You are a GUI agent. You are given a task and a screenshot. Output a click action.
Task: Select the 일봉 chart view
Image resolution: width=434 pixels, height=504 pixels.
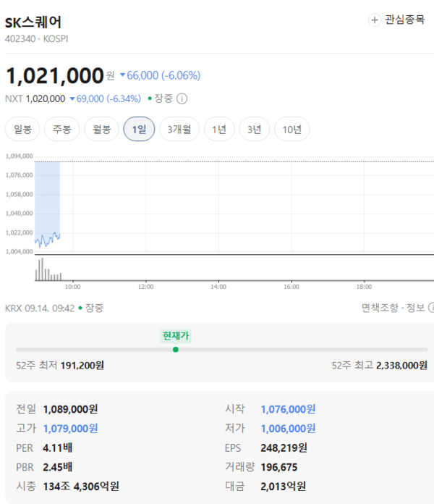pos(22,129)
